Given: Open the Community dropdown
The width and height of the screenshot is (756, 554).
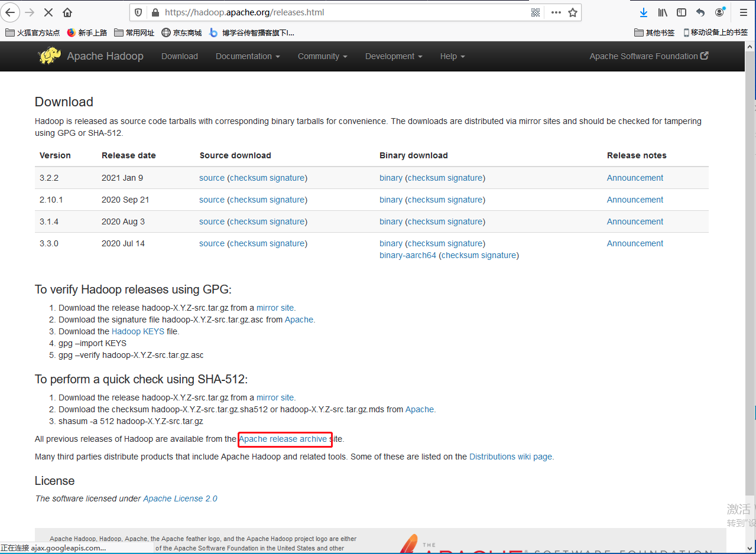Looking at the screenshot, I should tap(322, 56).
